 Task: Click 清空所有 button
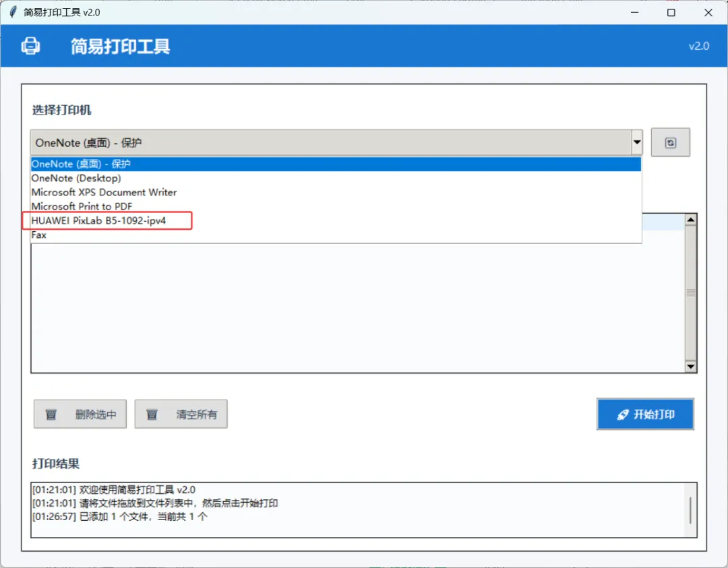coord(181,414)
